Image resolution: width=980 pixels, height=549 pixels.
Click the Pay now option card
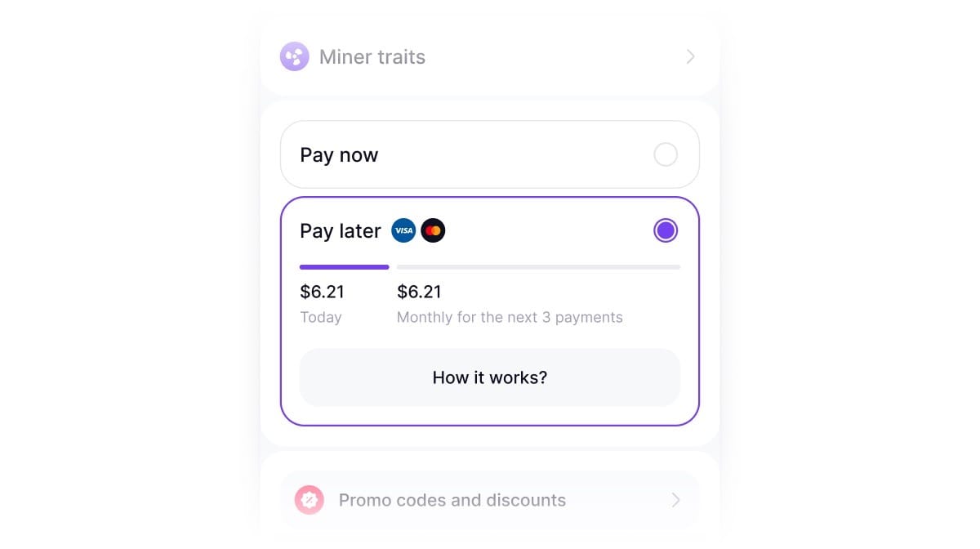[490, 154]
